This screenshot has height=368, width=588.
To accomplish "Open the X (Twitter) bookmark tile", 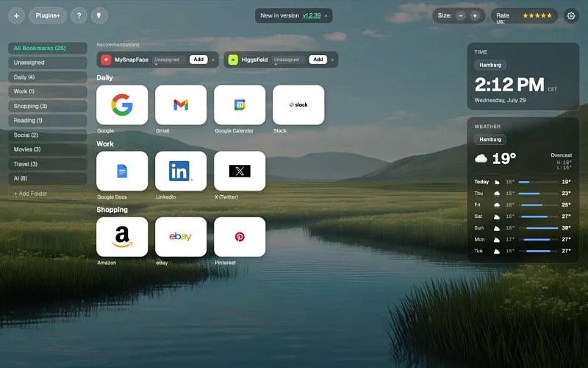I will (240, 171).
